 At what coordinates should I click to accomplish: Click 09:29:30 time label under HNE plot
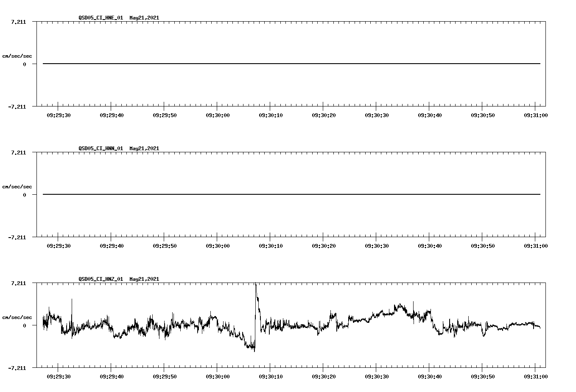59,115
